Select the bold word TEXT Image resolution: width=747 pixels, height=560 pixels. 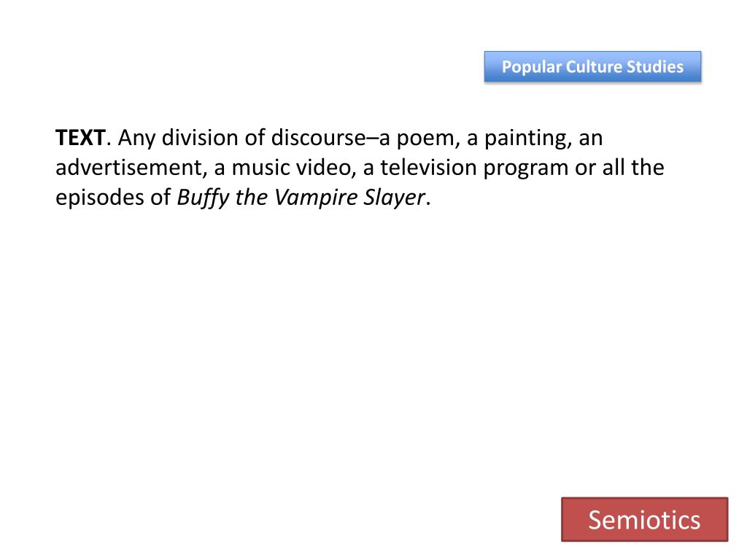click(x=80, y=138)
